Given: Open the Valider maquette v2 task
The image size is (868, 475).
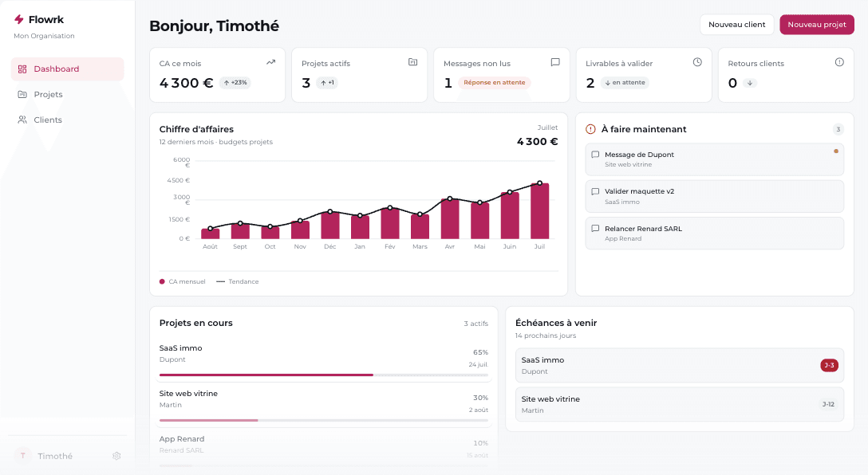Looking at the screenshot, I should pos(715,196).
